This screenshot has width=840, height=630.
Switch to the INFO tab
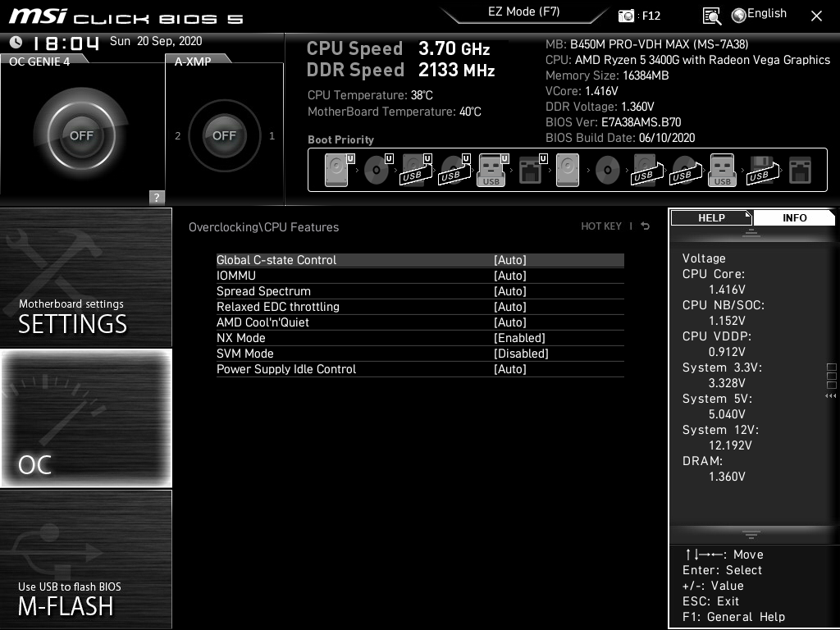[x=794, y=217]
